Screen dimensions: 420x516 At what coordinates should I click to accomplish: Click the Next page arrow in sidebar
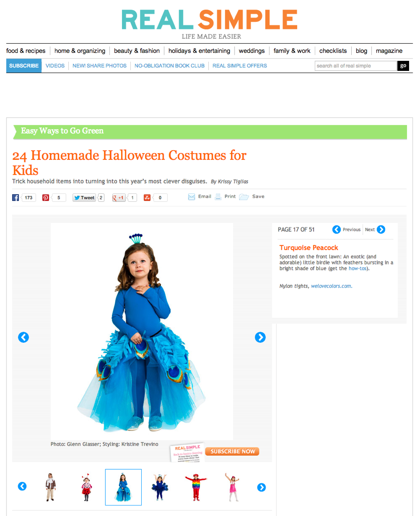[381, 229]
